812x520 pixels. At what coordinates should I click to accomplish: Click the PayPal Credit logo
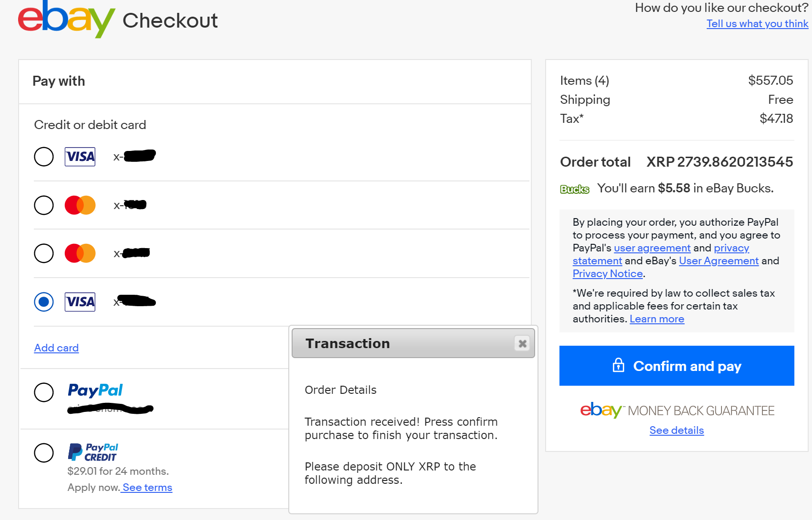tap(93, 452)
